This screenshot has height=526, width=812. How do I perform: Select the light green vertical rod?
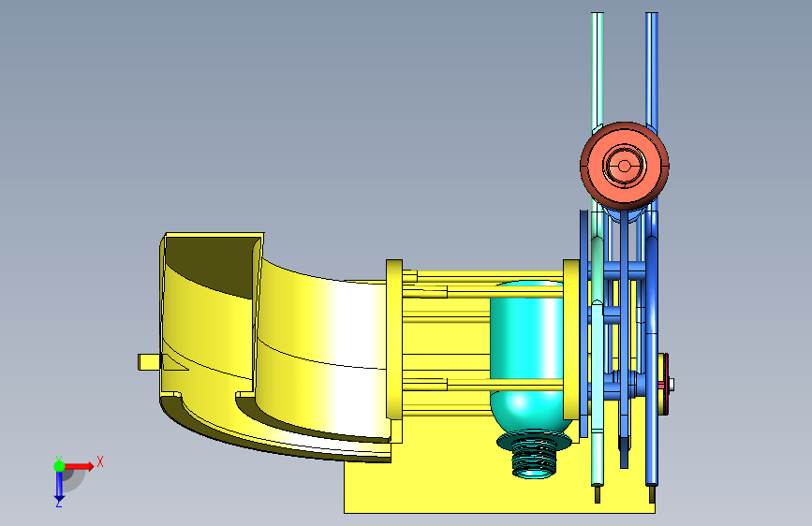598,249
